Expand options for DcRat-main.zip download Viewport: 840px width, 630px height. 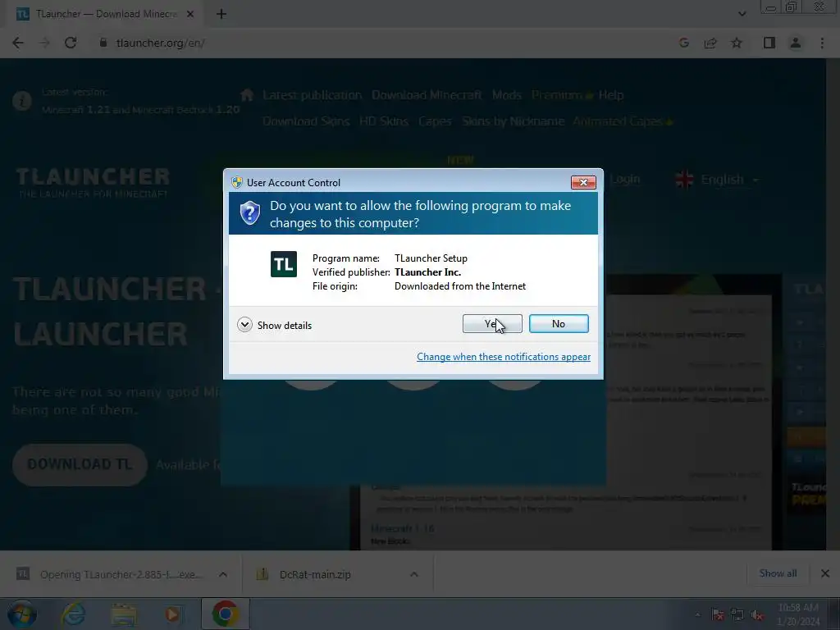coord(413,574)
